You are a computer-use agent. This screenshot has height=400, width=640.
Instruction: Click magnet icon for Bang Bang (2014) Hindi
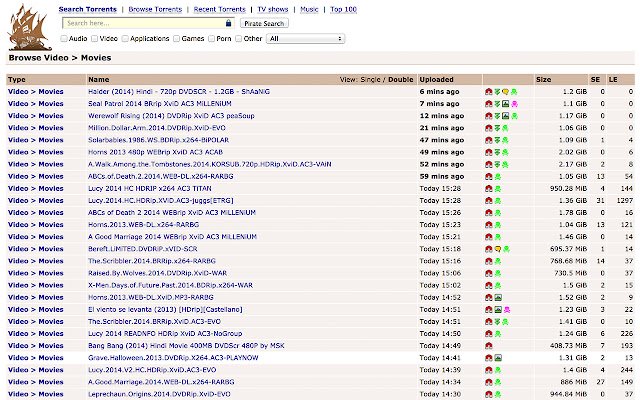pos(489,346)
